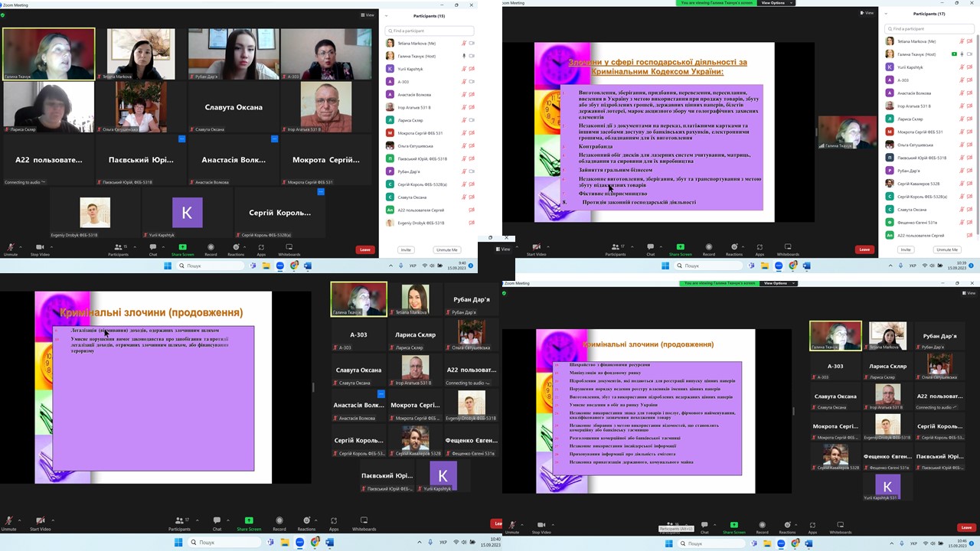Click Share Screen in the Шахрайство slide window

click(x=733, y=527)
